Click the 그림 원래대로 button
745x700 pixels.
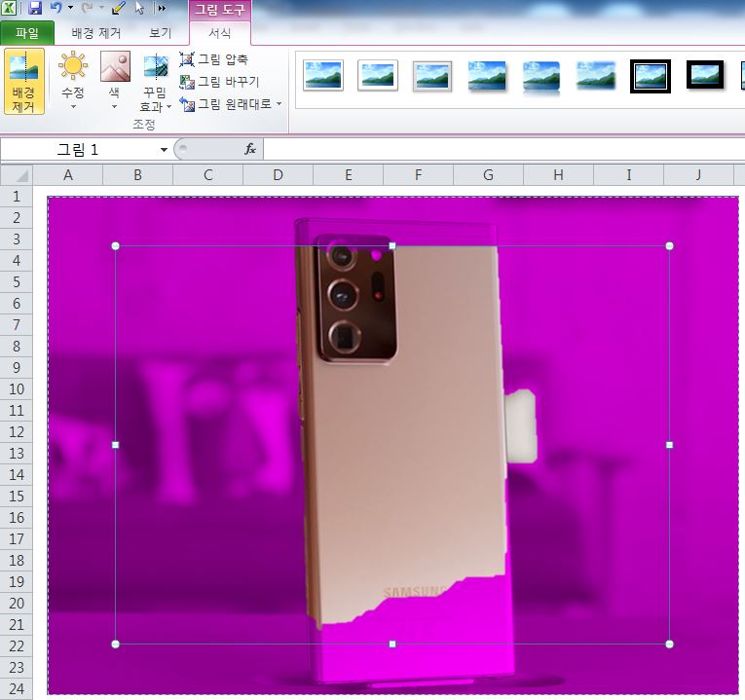(x=225, y=103)
